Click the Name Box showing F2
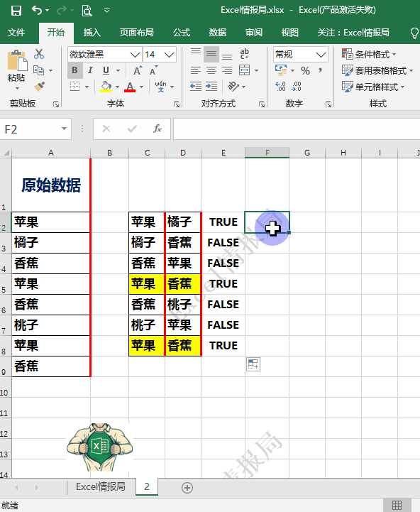The image size is (420, 512). 35,129
